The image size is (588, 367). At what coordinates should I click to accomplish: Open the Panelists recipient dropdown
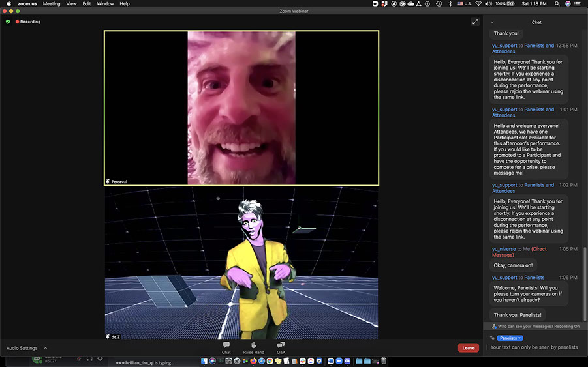pyautogui.click(x=510, y=338)
